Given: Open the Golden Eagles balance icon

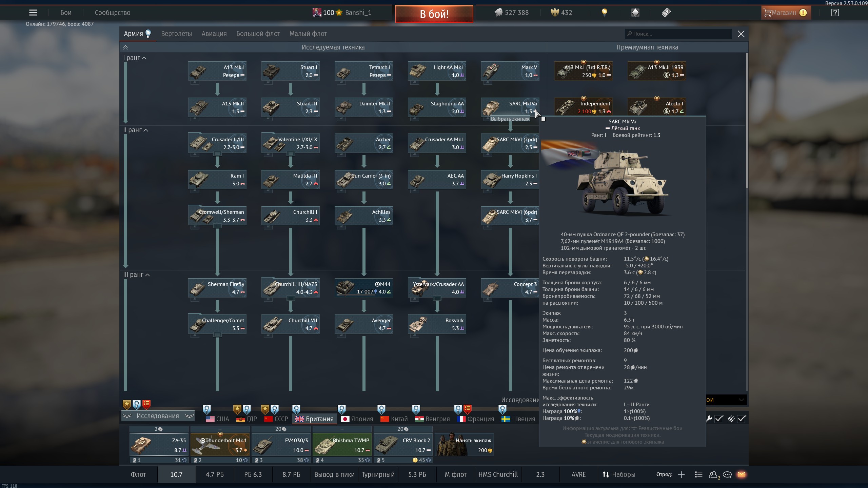Looking at the screenshot, I should [x=555, y=13].
